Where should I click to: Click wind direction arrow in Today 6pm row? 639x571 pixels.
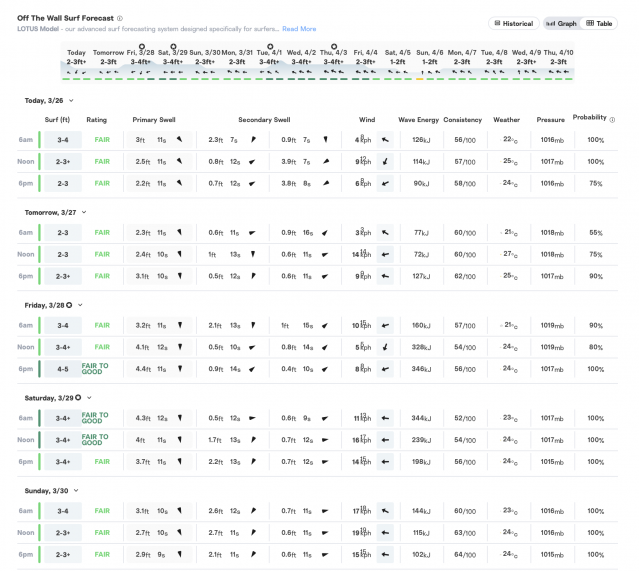(x=385, y=183)
